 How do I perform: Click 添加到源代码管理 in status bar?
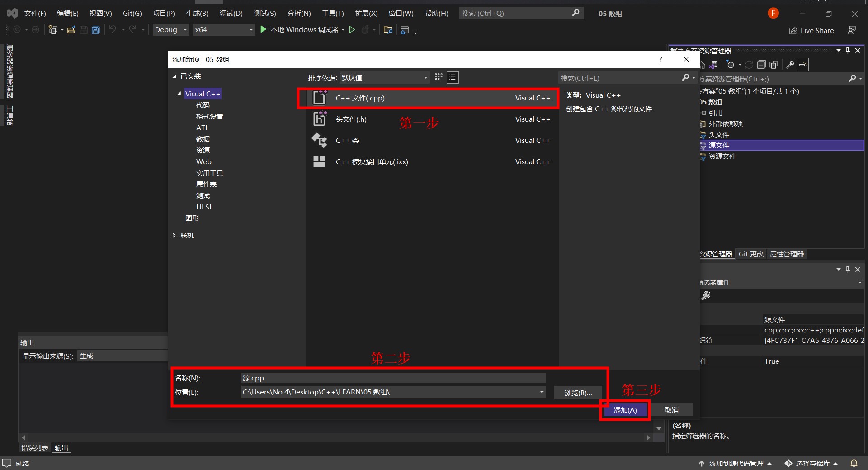click(736, 463)
